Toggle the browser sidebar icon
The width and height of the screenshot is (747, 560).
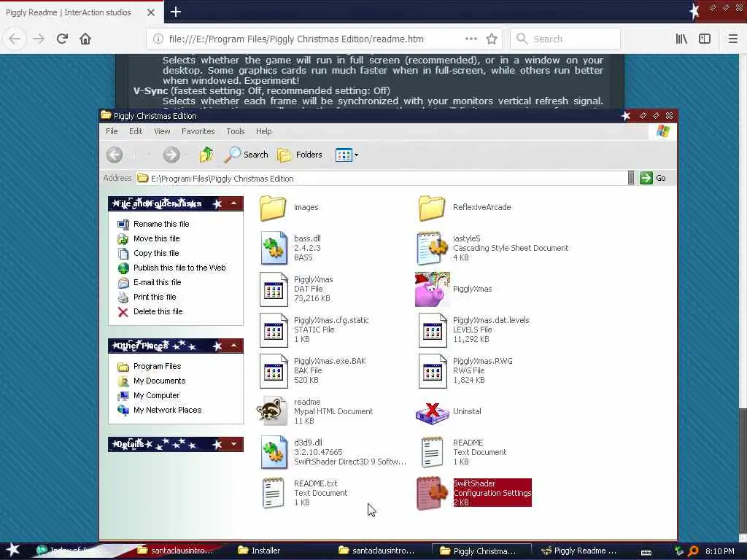(x=705, y=39)
